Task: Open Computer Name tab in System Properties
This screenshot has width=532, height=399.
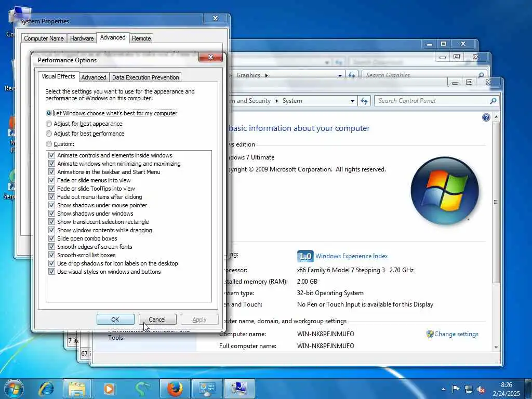Action: click(x=44, y=38)
